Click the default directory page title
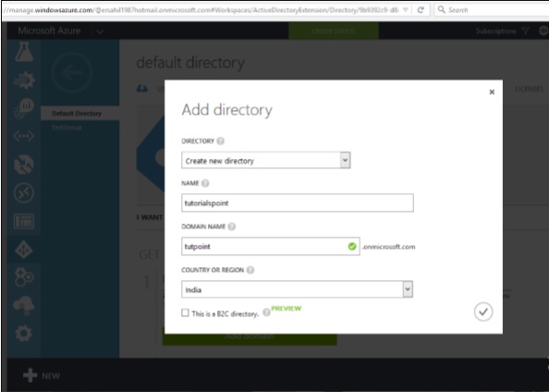This screenshot has width=549, height=392. tap(190, 63)
